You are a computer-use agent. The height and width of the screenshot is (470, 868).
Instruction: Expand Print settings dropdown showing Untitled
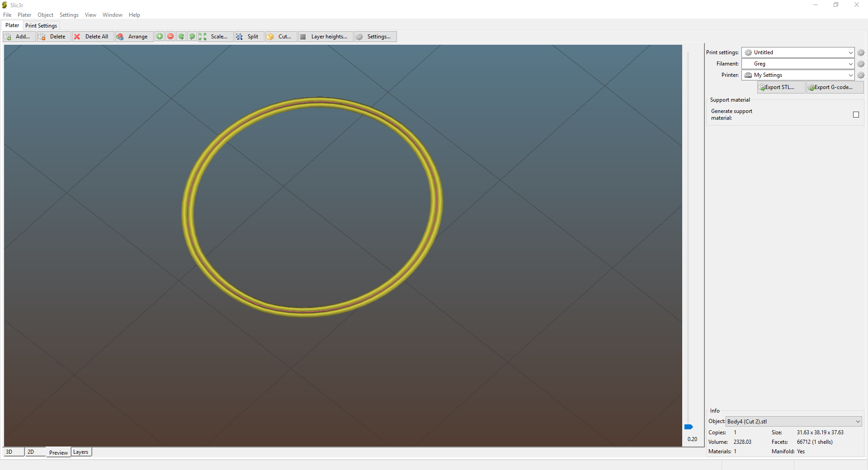[798, 52]
